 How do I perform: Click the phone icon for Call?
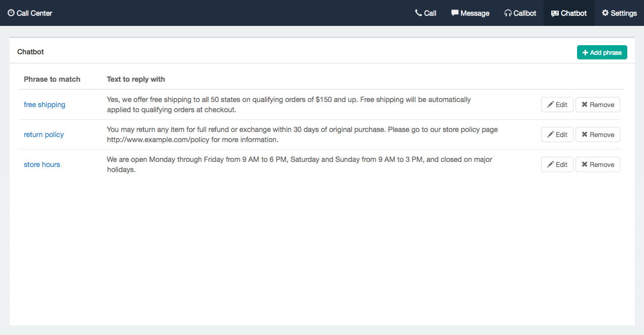pyautogui.click(x=418, y=13)
